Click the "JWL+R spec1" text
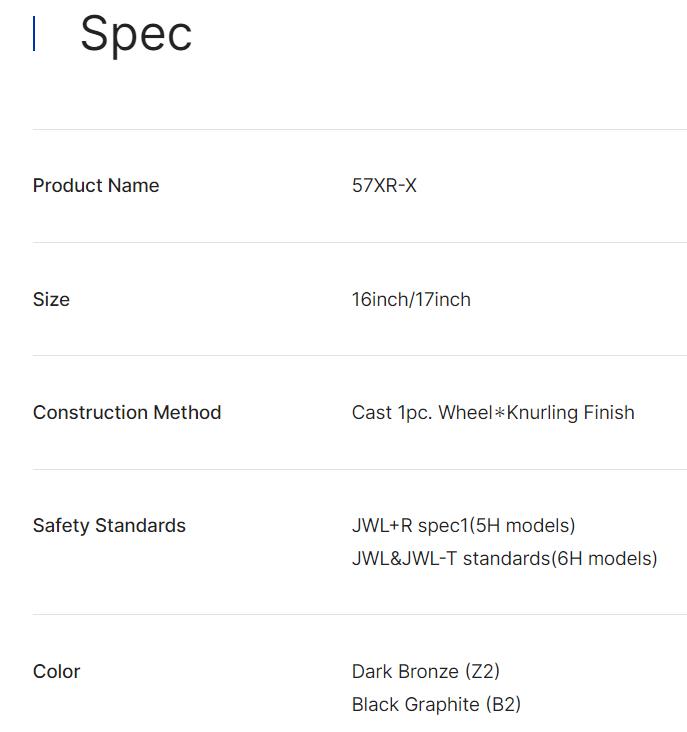The height and width of the screenshot is (732, 687). click(x=410, y=525)
